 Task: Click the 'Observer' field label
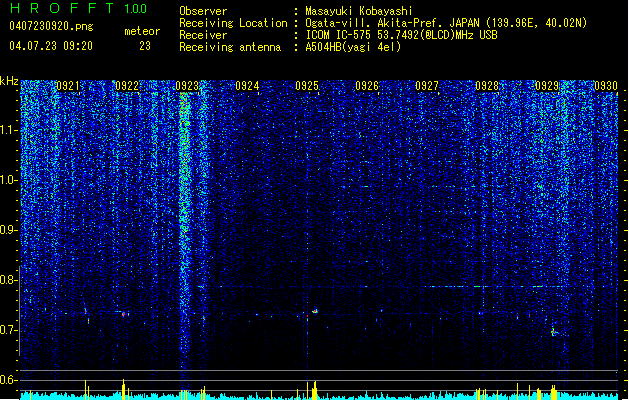pos(203,11)
